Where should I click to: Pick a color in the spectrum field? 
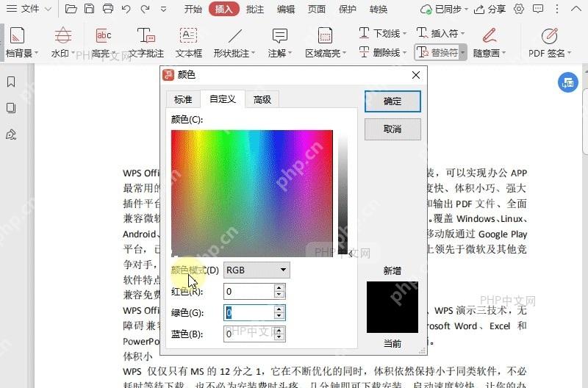point(251,193)
